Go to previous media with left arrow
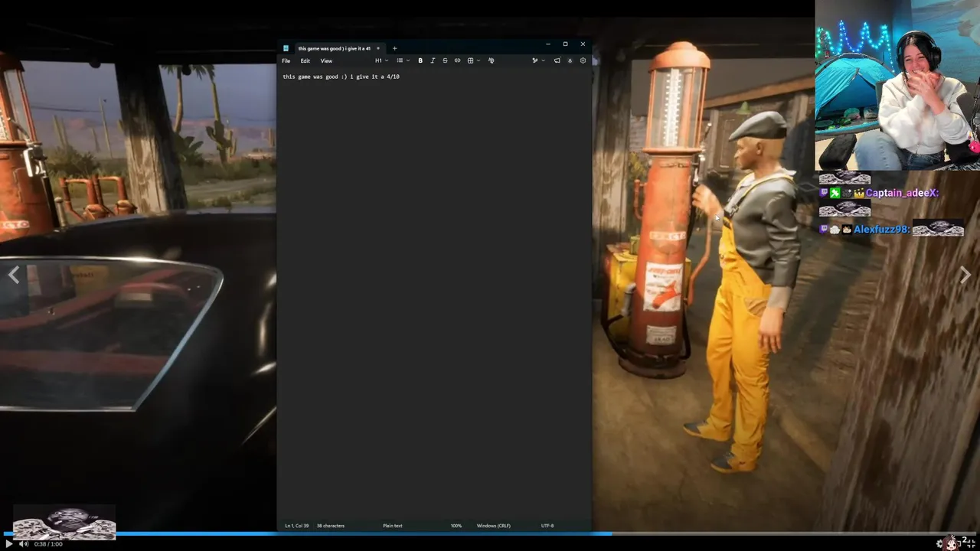The height and width of the screenshot is (551, 980). [x=14, y=275]
